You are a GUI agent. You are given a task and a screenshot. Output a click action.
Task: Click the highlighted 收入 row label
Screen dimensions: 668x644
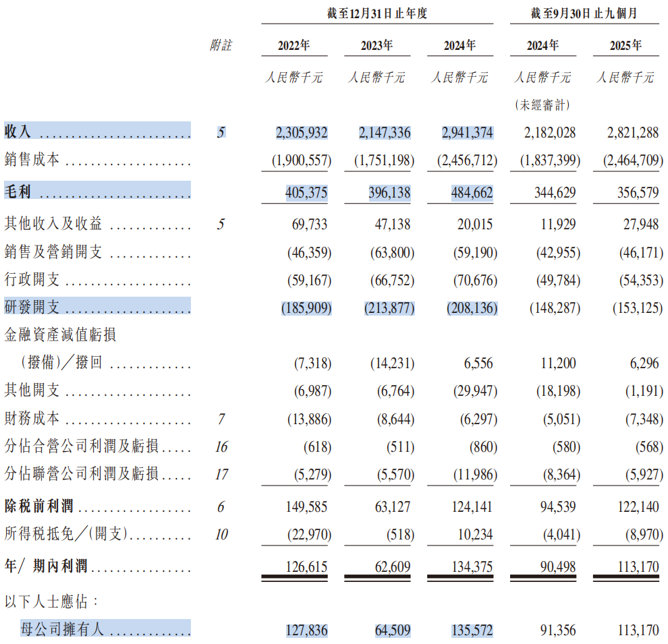[18, 132]
